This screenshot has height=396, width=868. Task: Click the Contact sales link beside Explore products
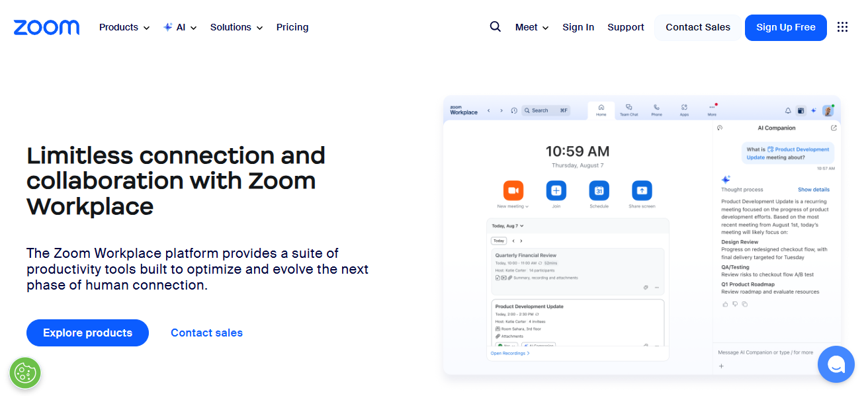click(x=206, y=333)
